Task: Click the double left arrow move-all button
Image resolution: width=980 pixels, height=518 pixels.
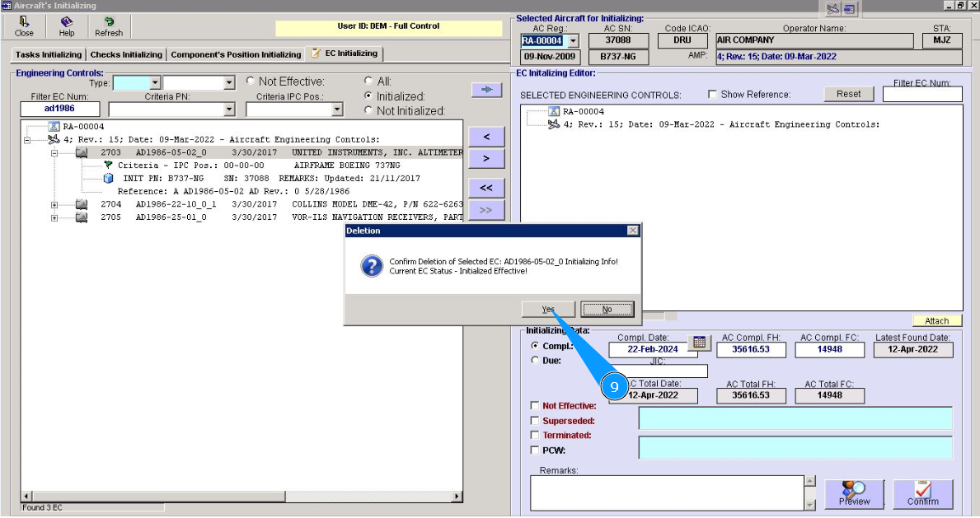Action: tap(486, 188)
